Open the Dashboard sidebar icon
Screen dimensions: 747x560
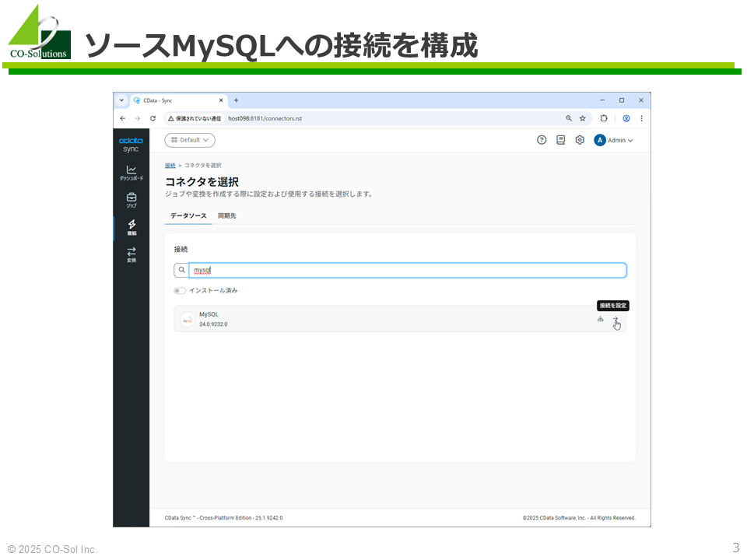(132, 173)
